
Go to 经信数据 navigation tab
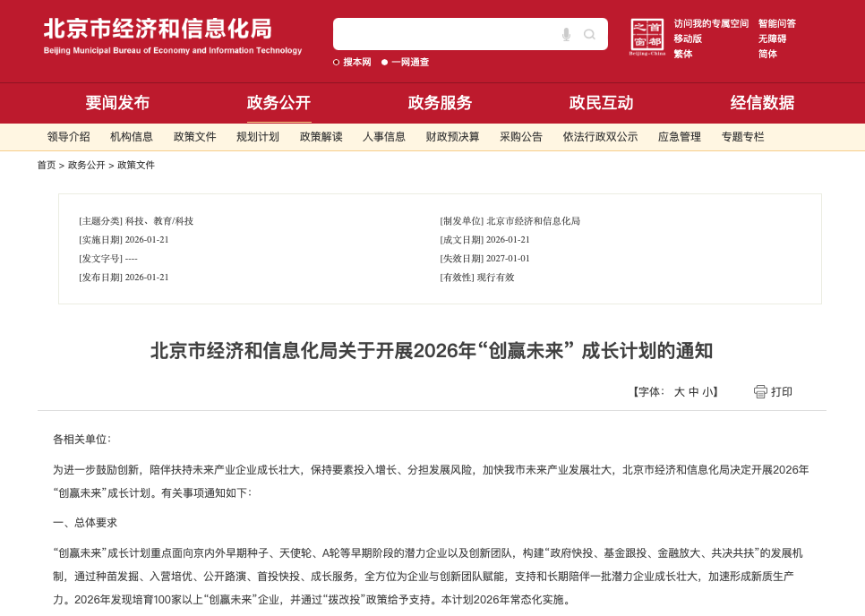coord(762,103)
